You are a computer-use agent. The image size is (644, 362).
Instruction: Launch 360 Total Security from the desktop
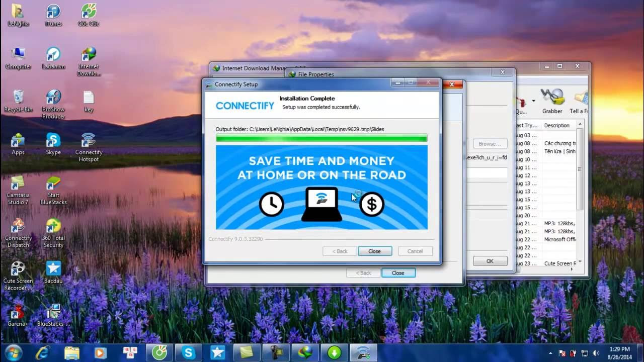point(53,233)
